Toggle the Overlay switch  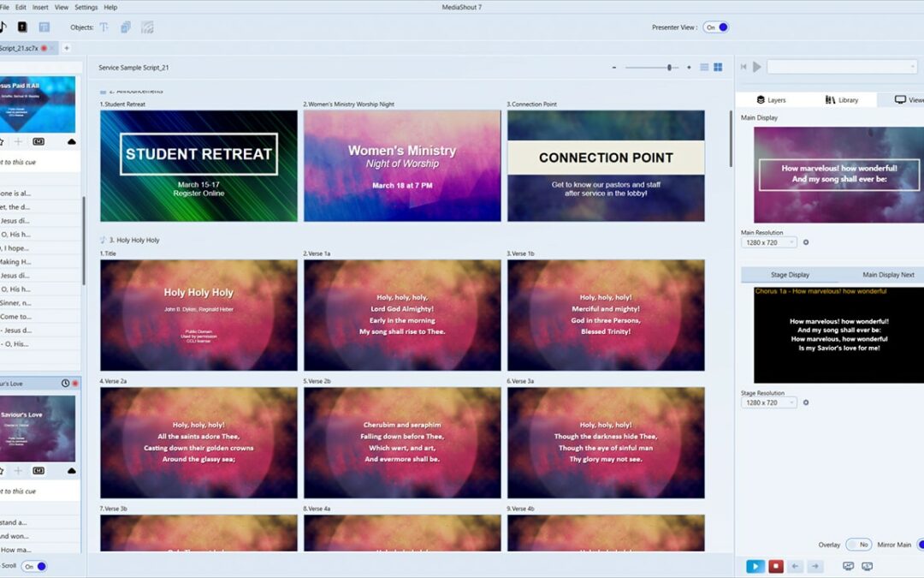859,545
